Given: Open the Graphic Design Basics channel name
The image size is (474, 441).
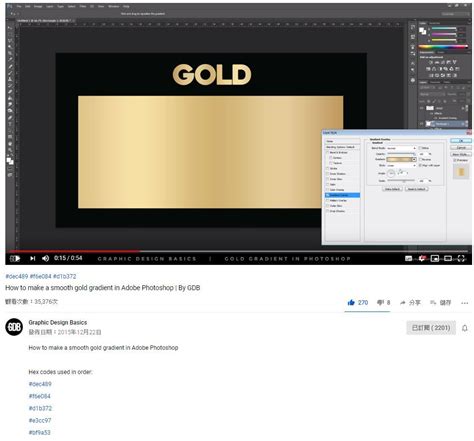Looking at the screenshot, I should click(58, 322).
